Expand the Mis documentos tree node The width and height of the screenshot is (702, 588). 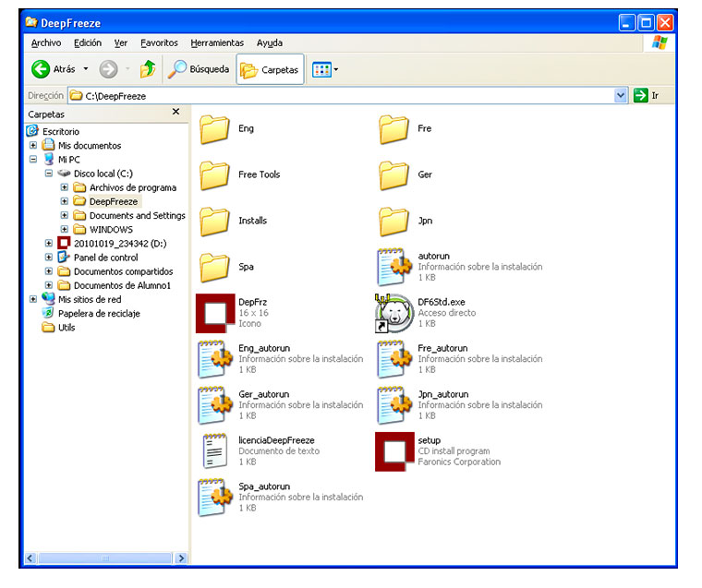(x=33, y=146)
